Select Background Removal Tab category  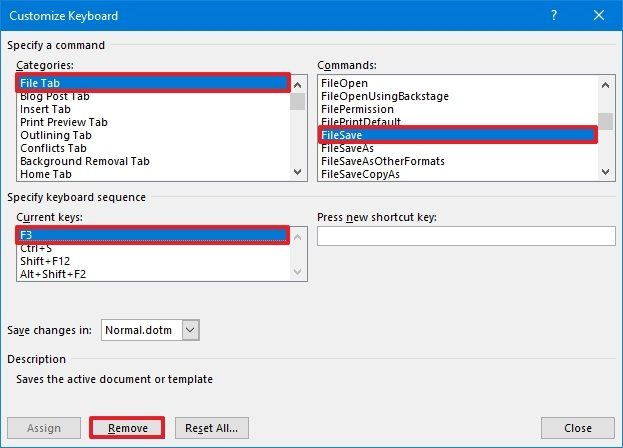coord(153,161)
